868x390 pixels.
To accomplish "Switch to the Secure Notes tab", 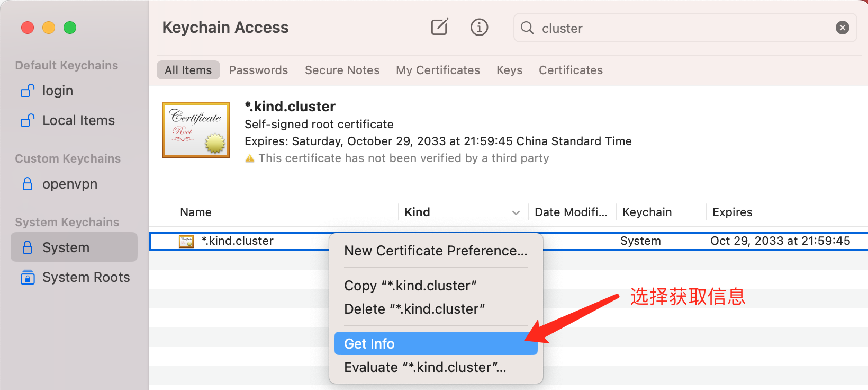I will (342, 70).
